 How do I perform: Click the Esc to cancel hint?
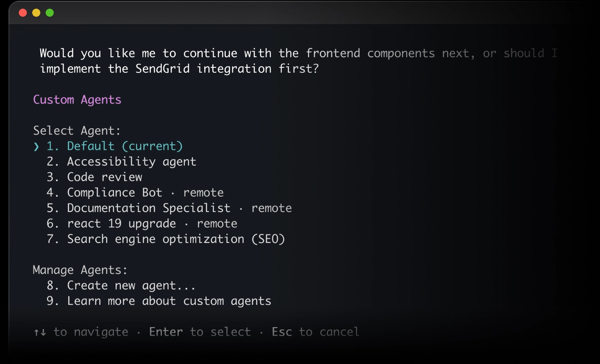[x=315, y=332]
